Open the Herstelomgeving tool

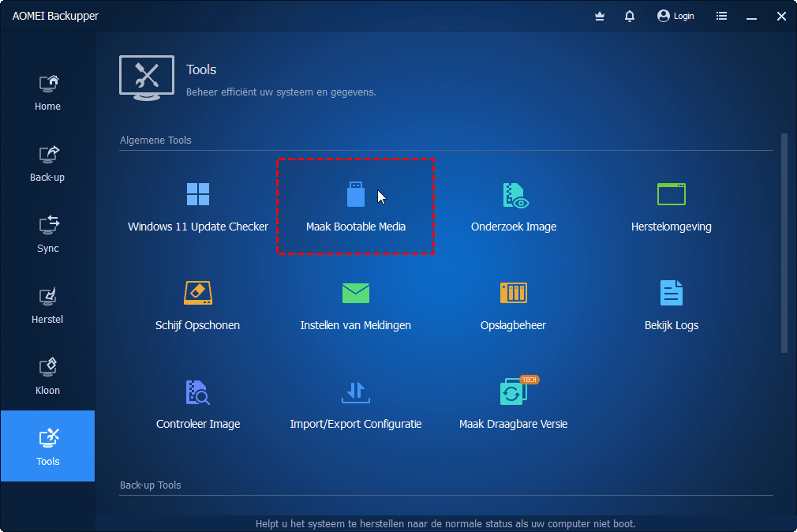[x=671, y=207]
